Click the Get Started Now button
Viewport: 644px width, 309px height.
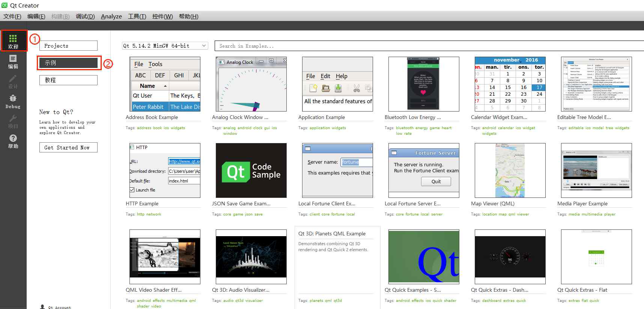(68, 148)
